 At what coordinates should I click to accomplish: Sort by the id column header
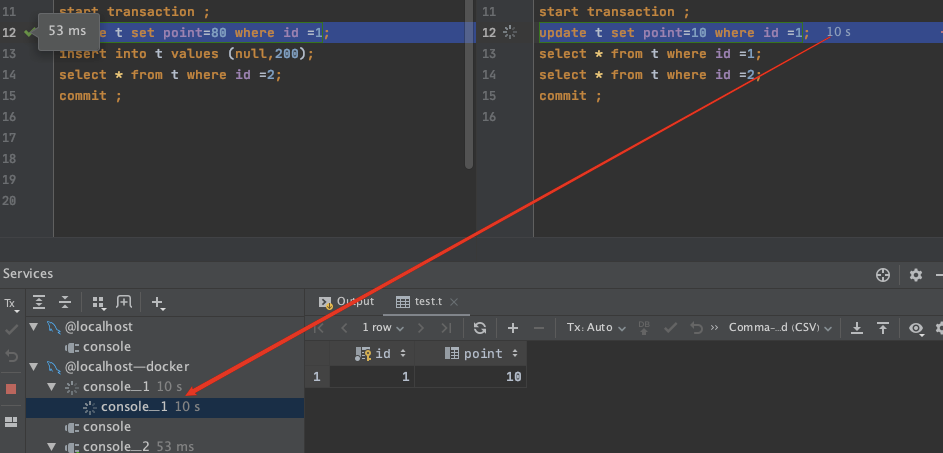372,354
